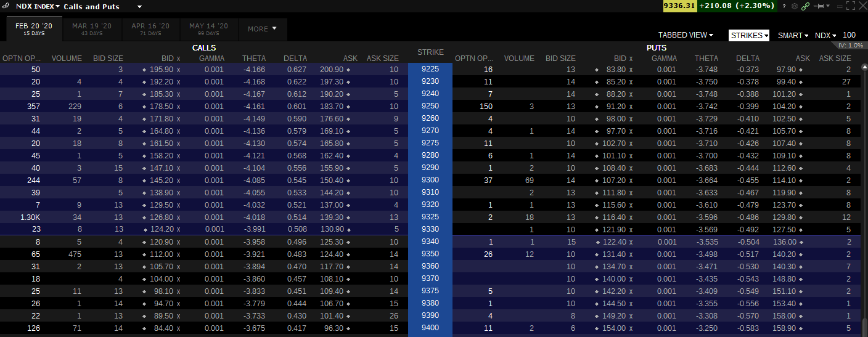Select the 9225 strike cell
Image resolution: width=868 pixels, height=337 pixels.
click(x=430, y=69)
